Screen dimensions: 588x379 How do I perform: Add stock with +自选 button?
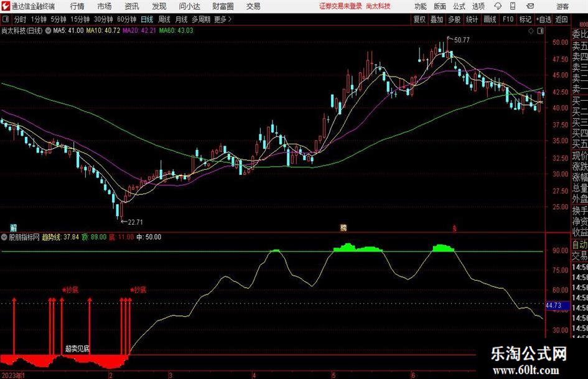543,19
